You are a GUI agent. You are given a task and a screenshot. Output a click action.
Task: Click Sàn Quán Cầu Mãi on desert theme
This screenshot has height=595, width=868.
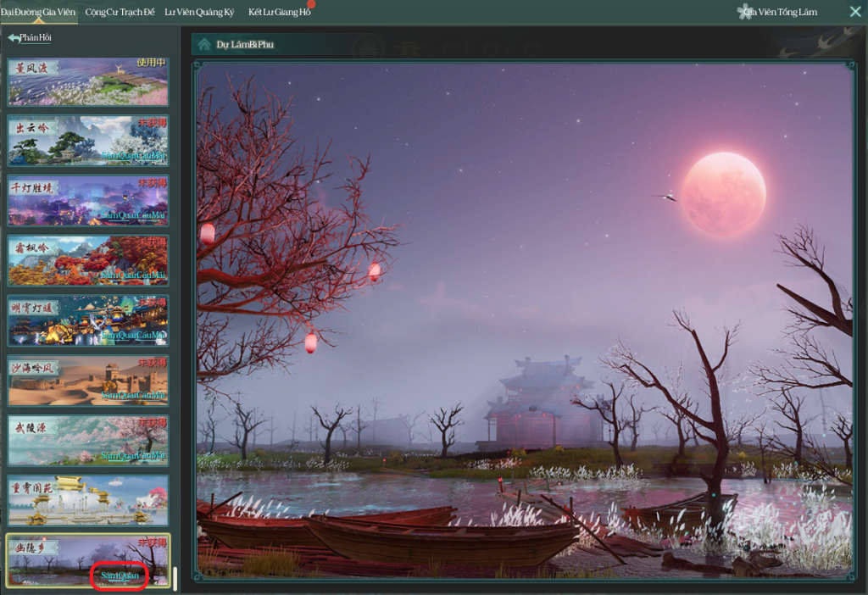point(133,395)
